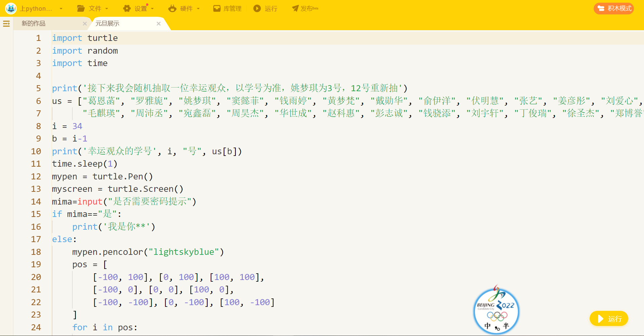Expand the 文件 dropdown arrow
Screen dimensions: 644x336
pos(107,9)
